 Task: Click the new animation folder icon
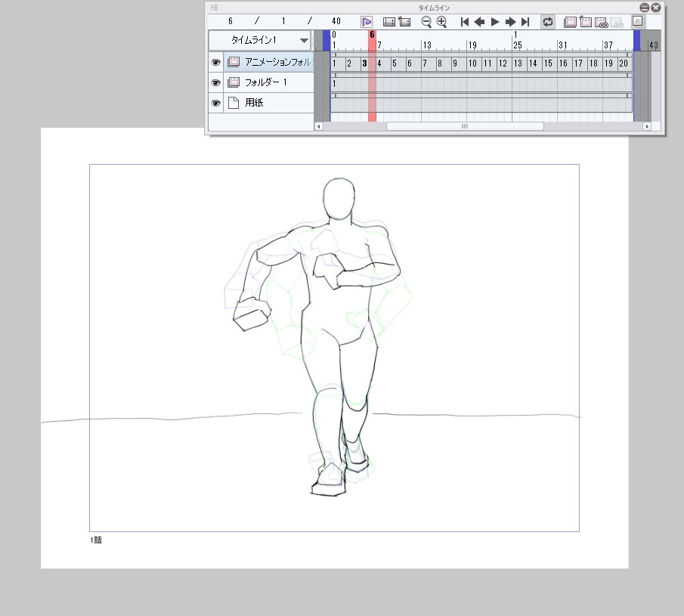[571, 22]
